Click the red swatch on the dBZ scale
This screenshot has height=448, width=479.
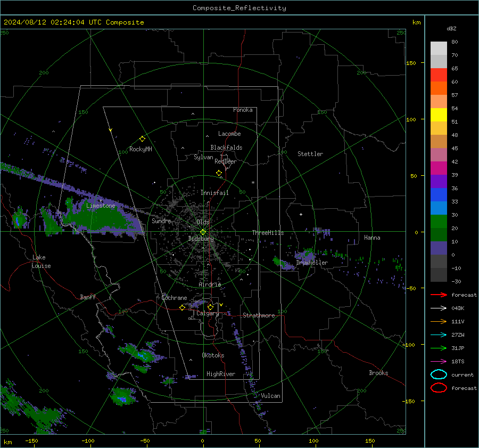tap(439, 75)
